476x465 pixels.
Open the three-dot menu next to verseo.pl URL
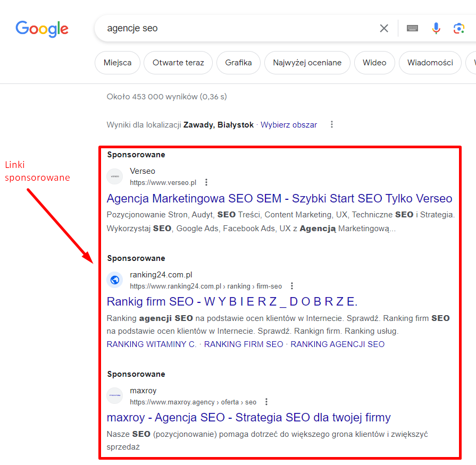point(206,182)
